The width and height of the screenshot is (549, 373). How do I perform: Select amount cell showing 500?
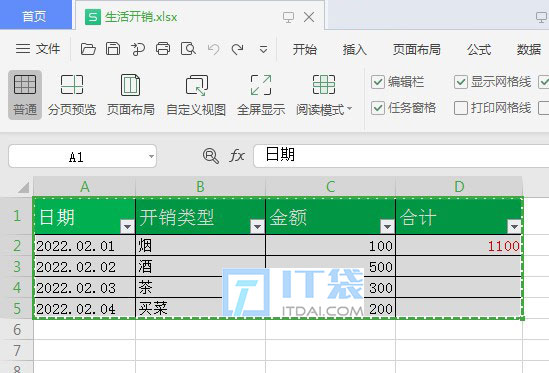point(331,267)
